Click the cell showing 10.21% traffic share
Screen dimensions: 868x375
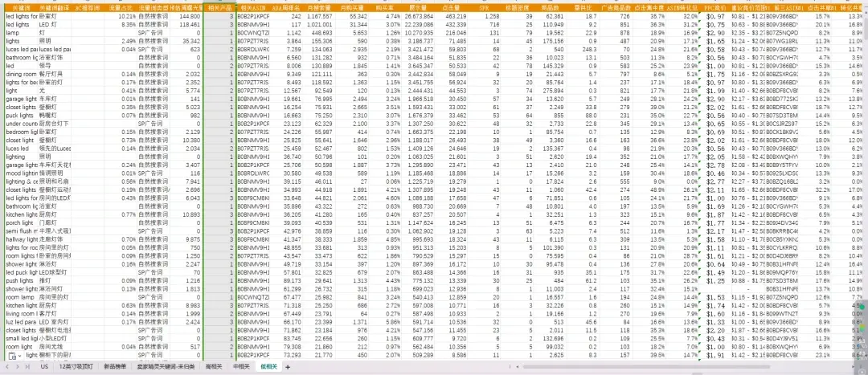pos(120,17)
